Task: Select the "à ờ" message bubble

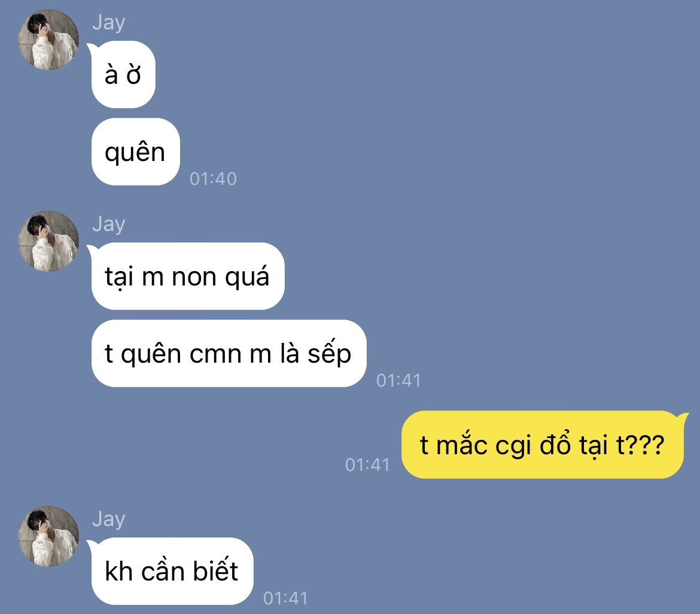Action: point(123,74)
